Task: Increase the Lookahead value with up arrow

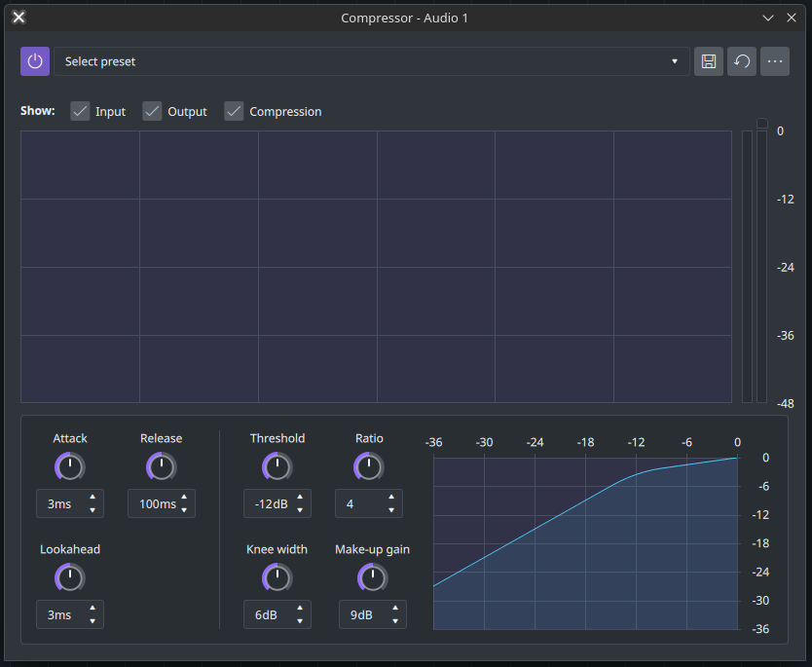Action: [x=92, y=608]
